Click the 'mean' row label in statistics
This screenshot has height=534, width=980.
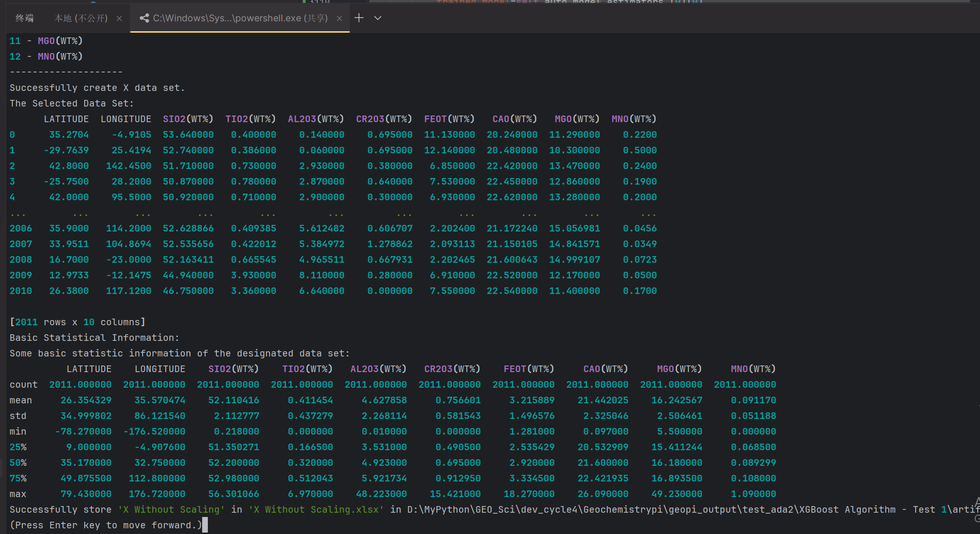click(x=20, y=400)
